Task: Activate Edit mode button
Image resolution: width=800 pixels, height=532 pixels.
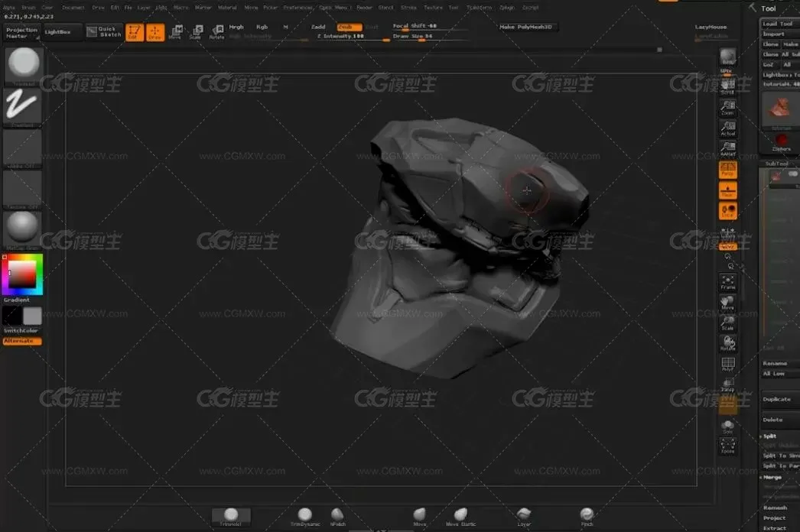Action: [x=135, y=32]
